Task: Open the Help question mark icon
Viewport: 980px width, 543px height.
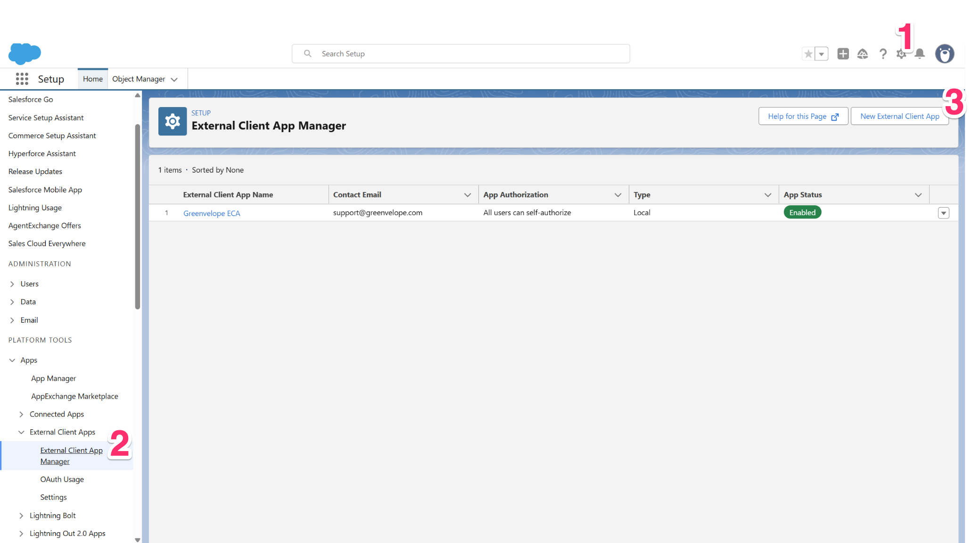Action: point(883,54)
